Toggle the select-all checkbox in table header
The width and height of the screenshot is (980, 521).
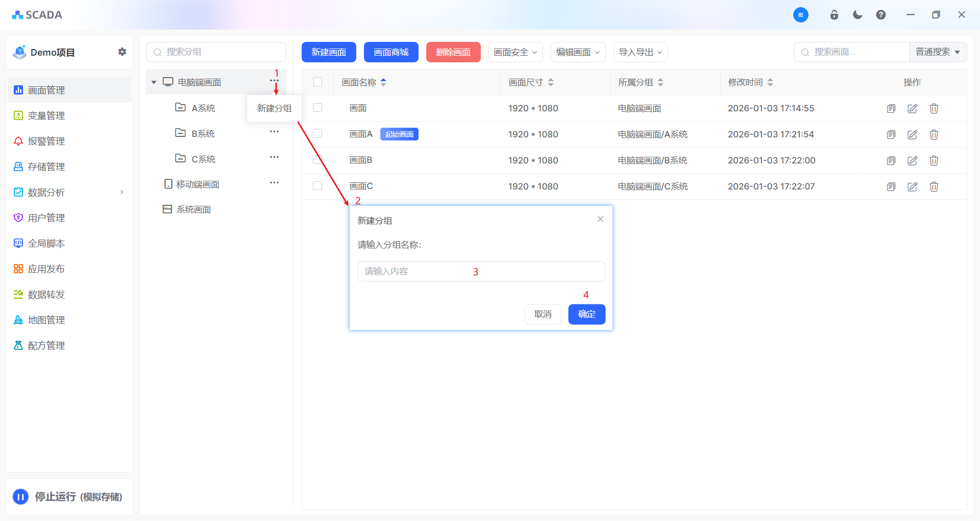[x=317, y=82]
